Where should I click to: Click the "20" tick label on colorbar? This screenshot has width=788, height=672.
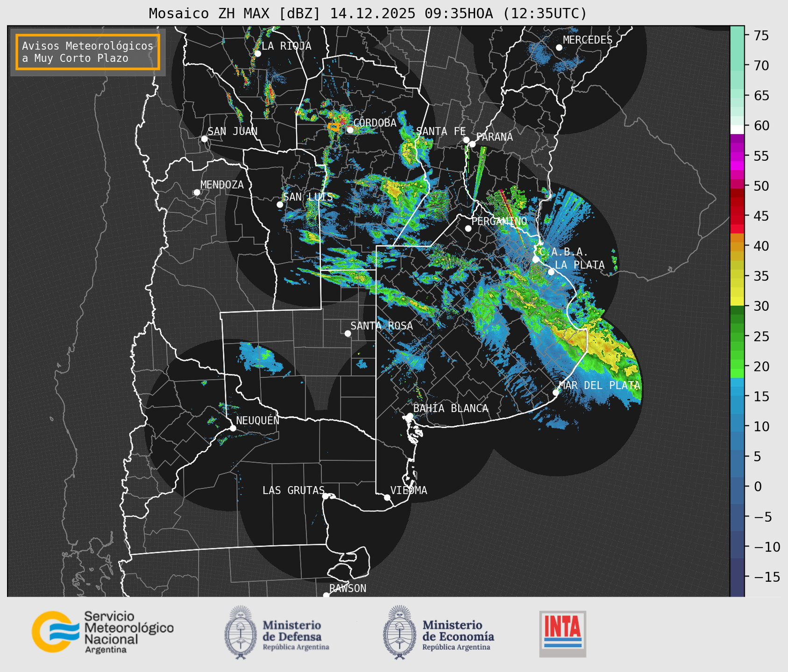[x=760, y=366]
